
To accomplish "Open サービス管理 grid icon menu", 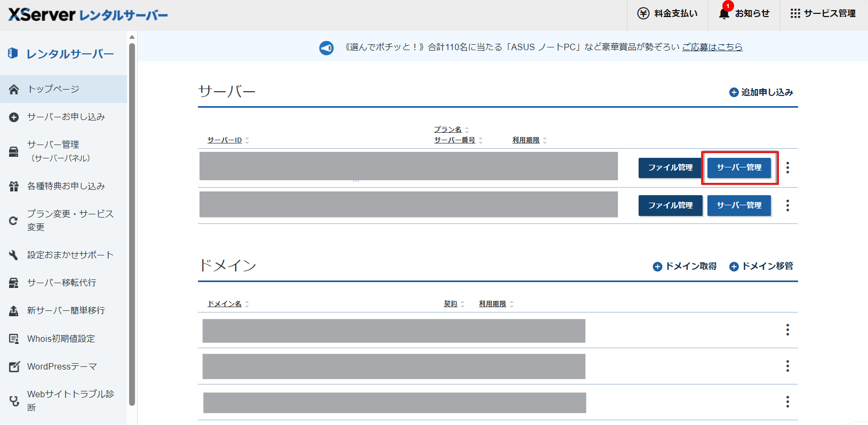I will [x=795, y=13].
